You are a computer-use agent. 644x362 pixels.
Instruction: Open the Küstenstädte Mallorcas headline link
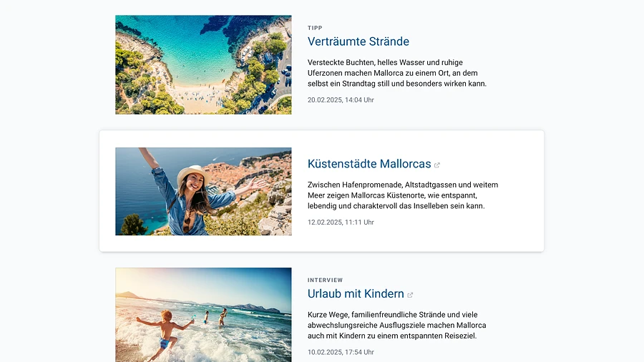tap(369, 164)
